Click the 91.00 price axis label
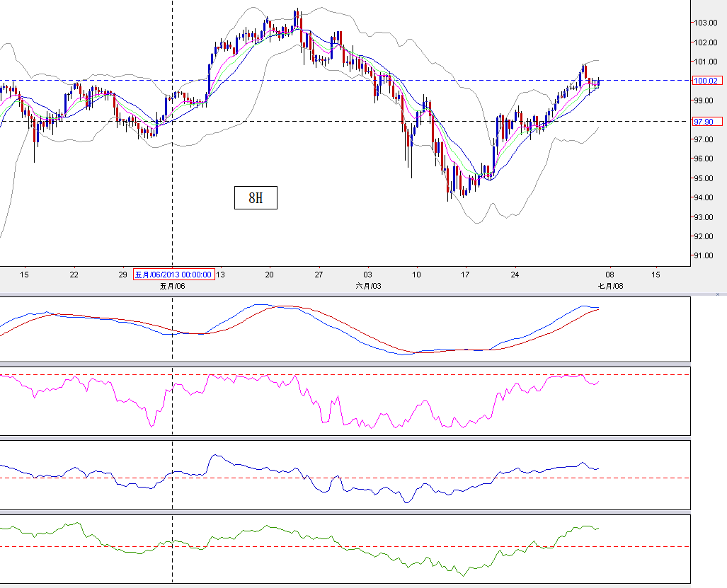The height and width of the screenshot is (588, 727). coord(706,256)
